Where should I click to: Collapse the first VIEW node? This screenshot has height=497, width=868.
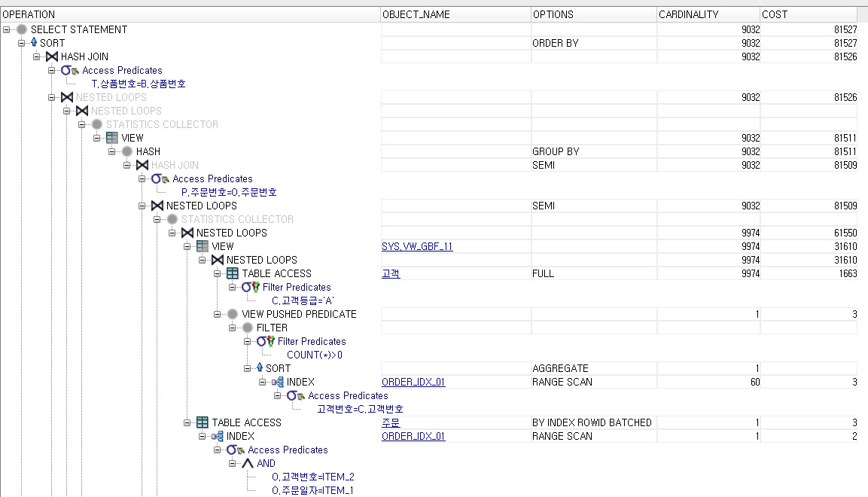pos(97,138)
